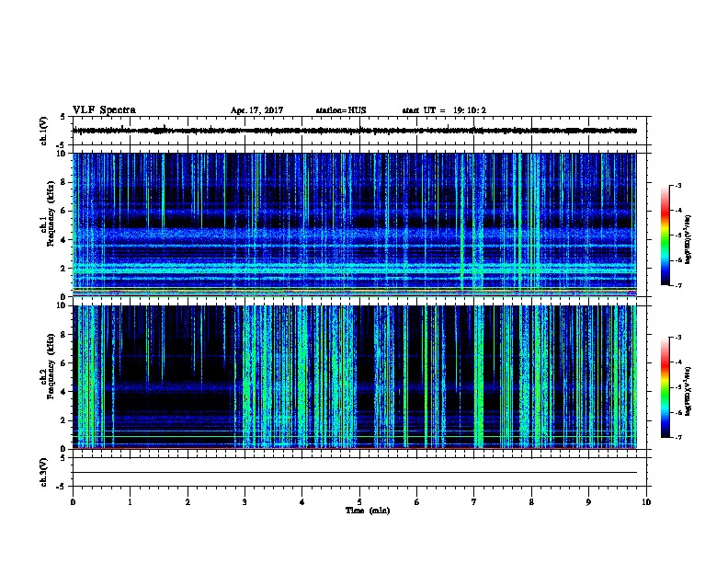Click the "1" minute tick label
Screen dimensions: 728x563
tap(130, 502)
